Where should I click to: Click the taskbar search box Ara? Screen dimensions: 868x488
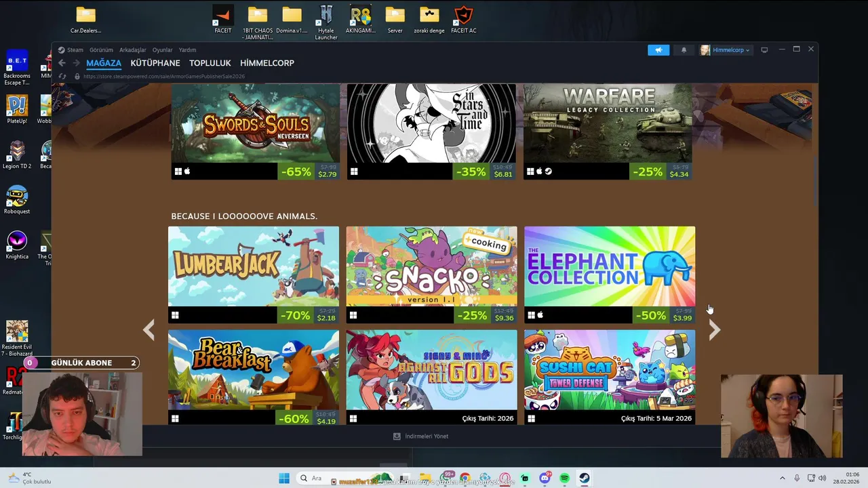point(343,479)
